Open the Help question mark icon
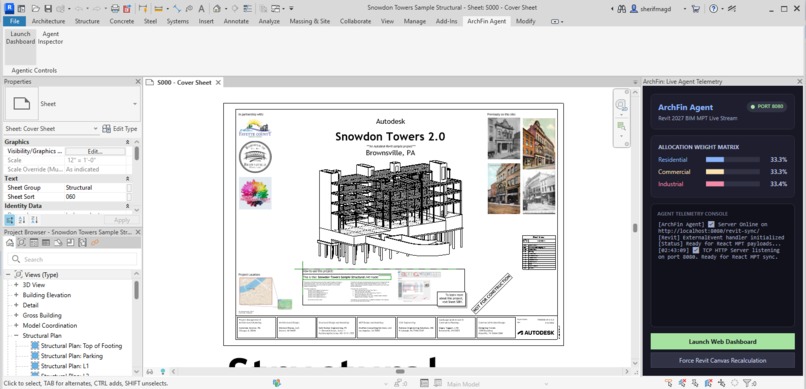This screenshot has height=389, width=806. [713, 9]
